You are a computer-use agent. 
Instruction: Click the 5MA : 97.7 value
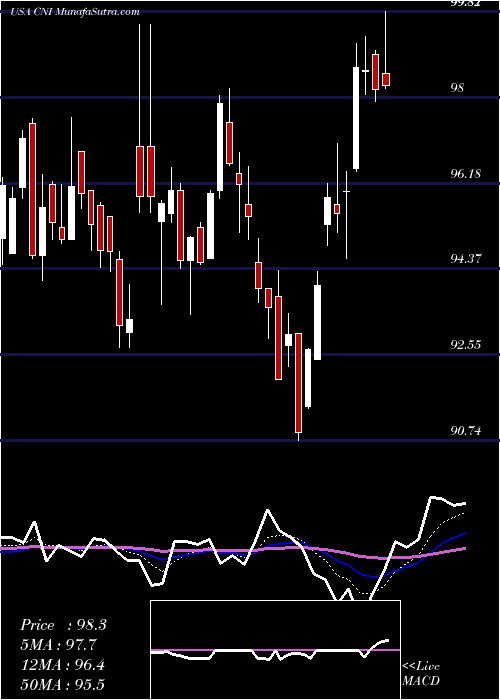[59, 645]
